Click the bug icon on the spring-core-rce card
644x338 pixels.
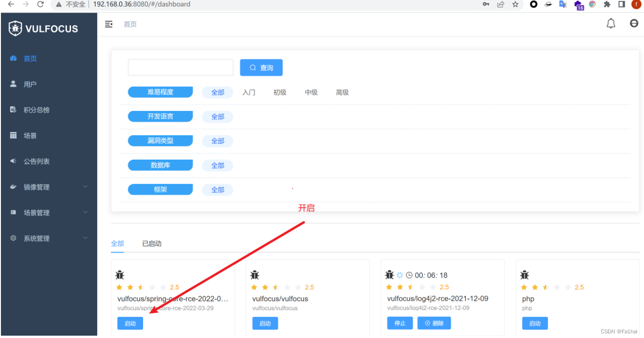[x=120, y=275]
